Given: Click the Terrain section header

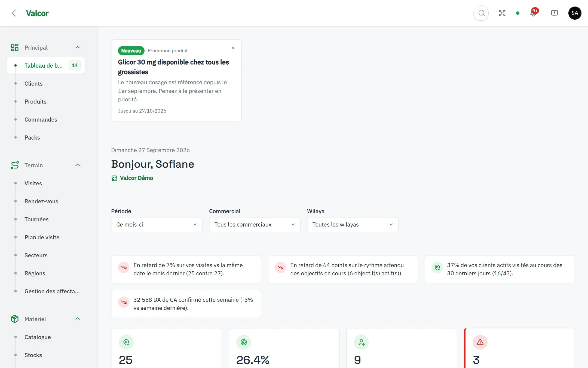Looking at the screenshot, I should 46,165.
